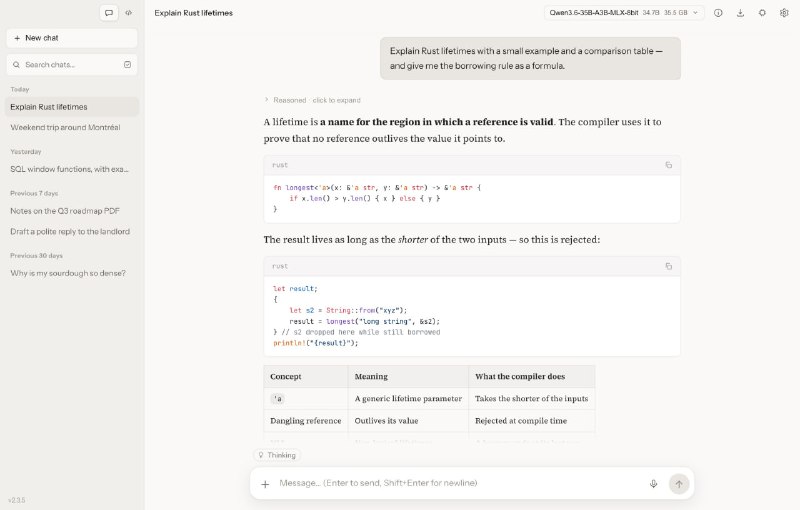The image size is (800, 510).
Task: Toggle the chat multi-select checkbox icon
Action: [x=128, y=65]
